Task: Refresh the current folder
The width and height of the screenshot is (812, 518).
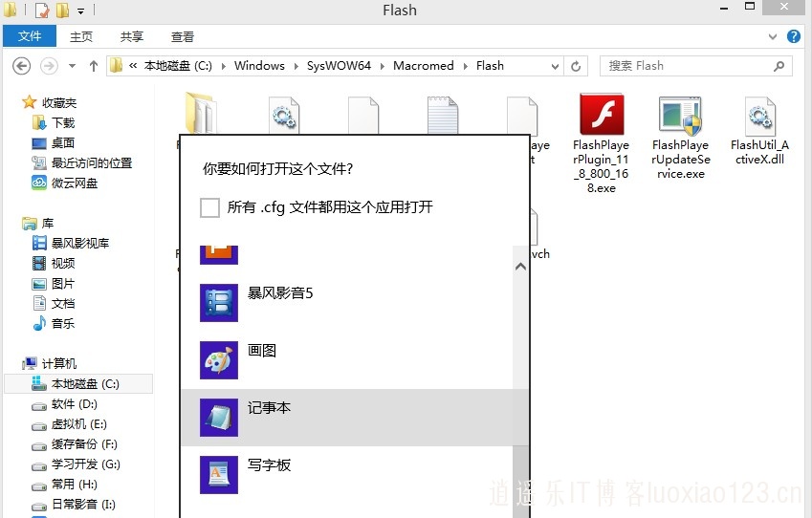Action: point(576,66)
